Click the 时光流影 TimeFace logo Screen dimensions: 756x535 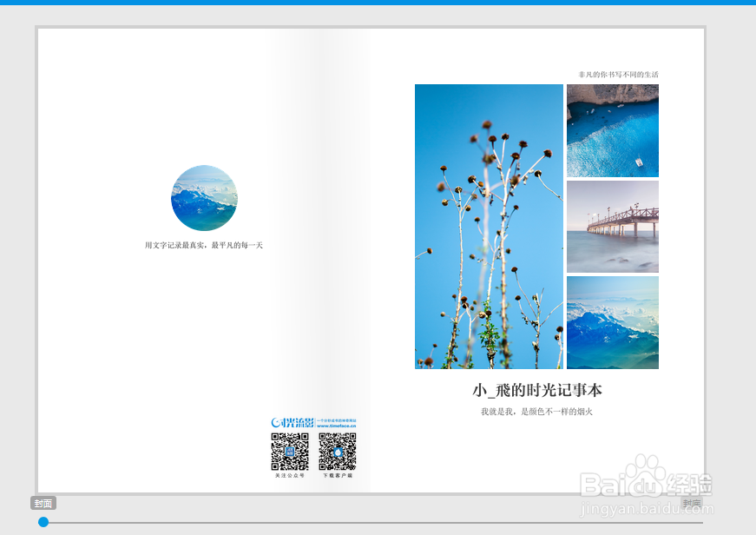[291, 421]
